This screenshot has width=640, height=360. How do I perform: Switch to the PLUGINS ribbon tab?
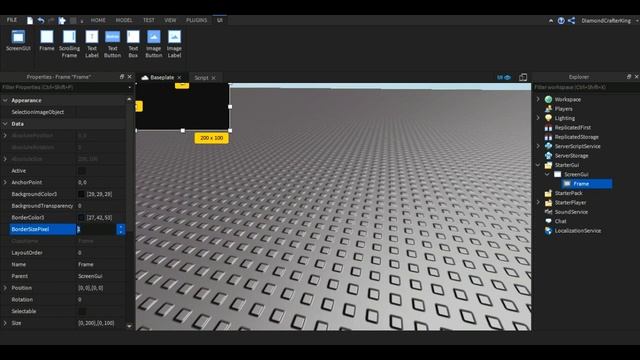[x=196, y=20]
